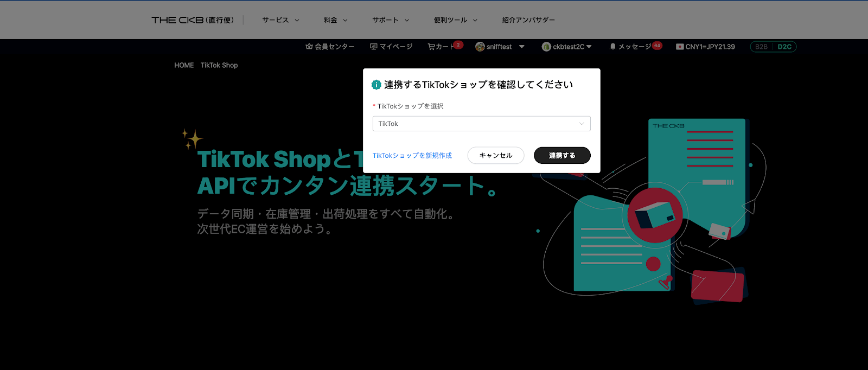Click cart badge showing 2

pos(458,44)
